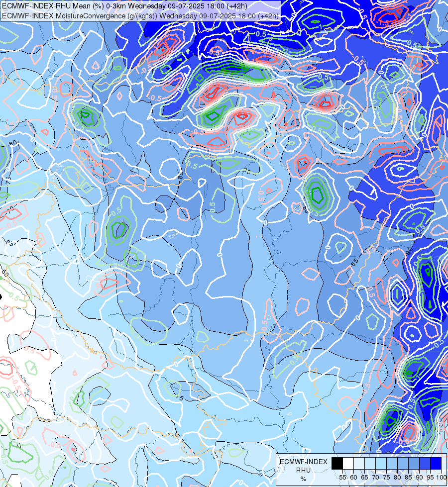Select the 60–65 legend color swatch

[359, 463]
